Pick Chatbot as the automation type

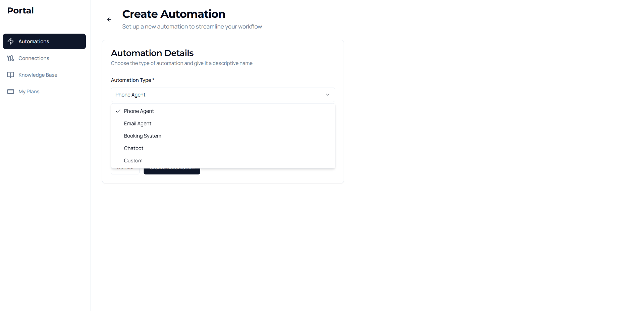(x=133, y=148)
